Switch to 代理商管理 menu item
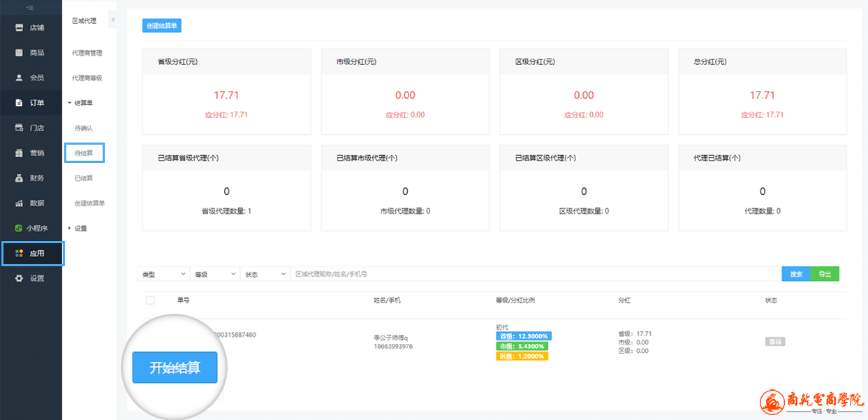The height and width of the screenshot is (420, 868). pyautogui.click(x=87, y=53)
